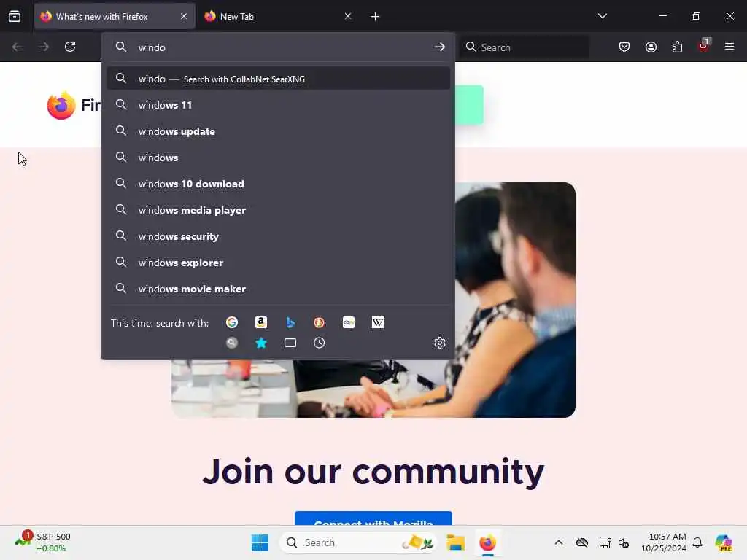Viewport: 747px width, 560px height.
Task: Open the Firefox account icon
Action: (651, 47)
